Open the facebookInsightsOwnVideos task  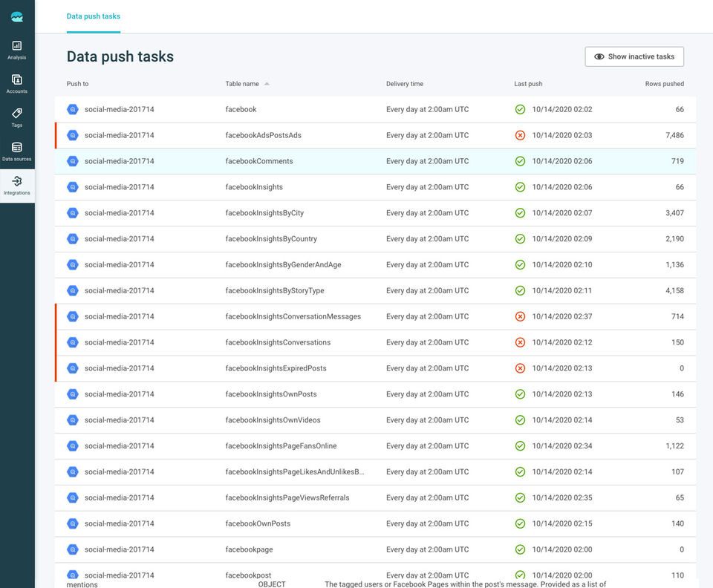click(x=273, y=420)
